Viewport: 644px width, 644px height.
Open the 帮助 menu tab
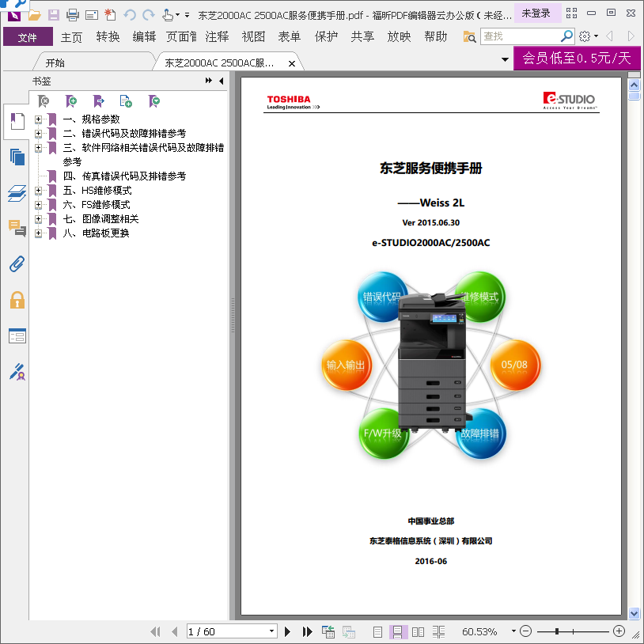435,37
